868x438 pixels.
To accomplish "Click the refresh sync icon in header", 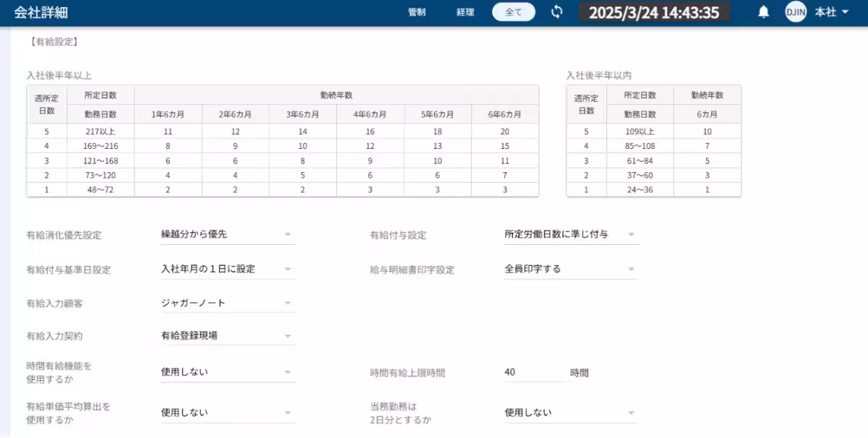I will (x=556, y=12).
